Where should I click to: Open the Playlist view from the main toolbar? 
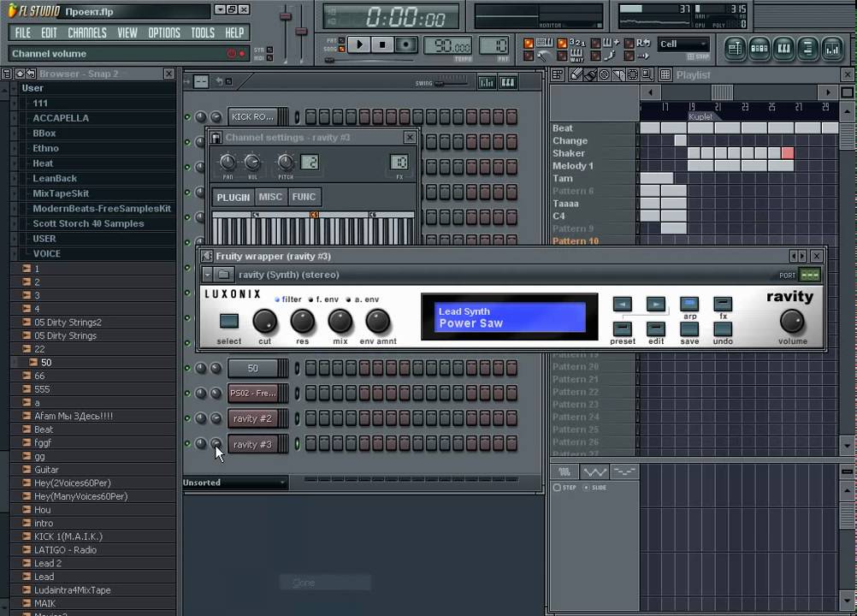[x=735, y=49]
